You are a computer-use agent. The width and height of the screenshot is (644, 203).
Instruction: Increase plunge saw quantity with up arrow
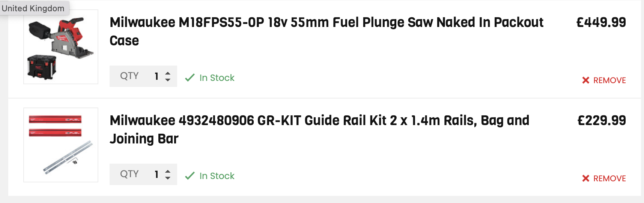tap(168, 73)
